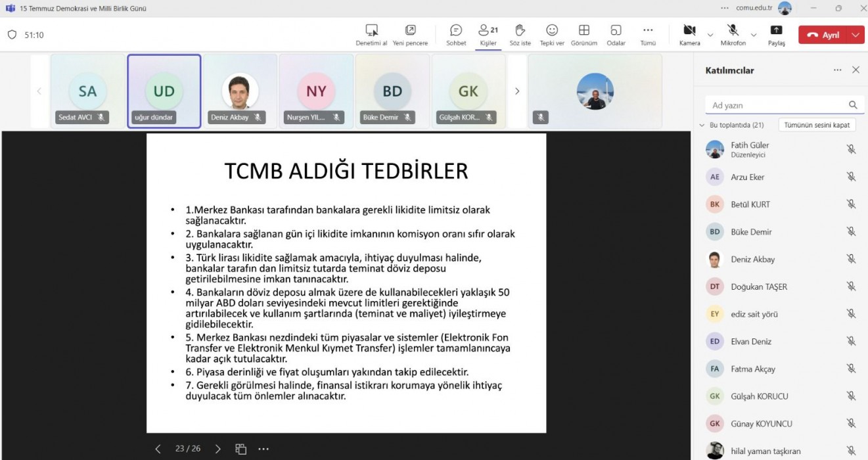The height and width of the screenshot is (460, 868).
Task: Select uğur dündar participant tile
Action: [x=164, y=91]
